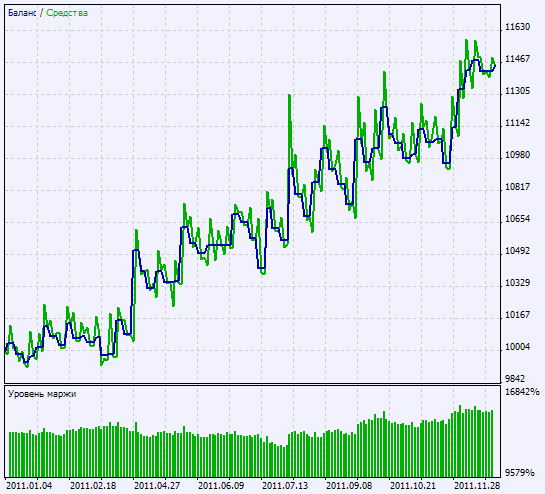Click the Уровень маржи panel title
The width and height of the screenshot is (545, 494).
(42, 394)
